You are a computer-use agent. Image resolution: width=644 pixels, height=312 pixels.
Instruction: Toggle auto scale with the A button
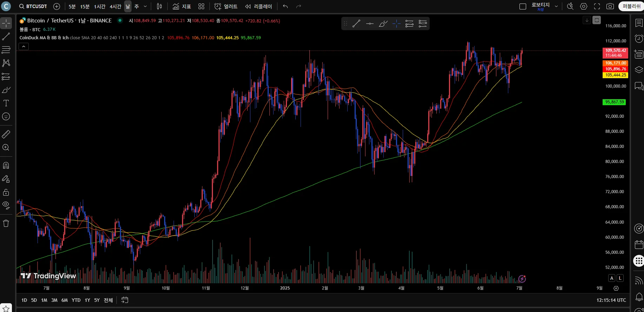click(612, 278)
